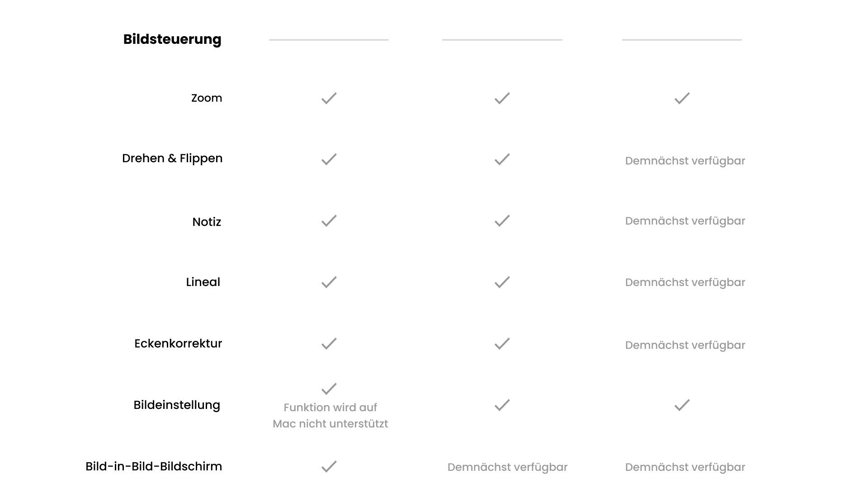Click the Lineal row label
Screen dimensions: 868x488
point(203,282)
